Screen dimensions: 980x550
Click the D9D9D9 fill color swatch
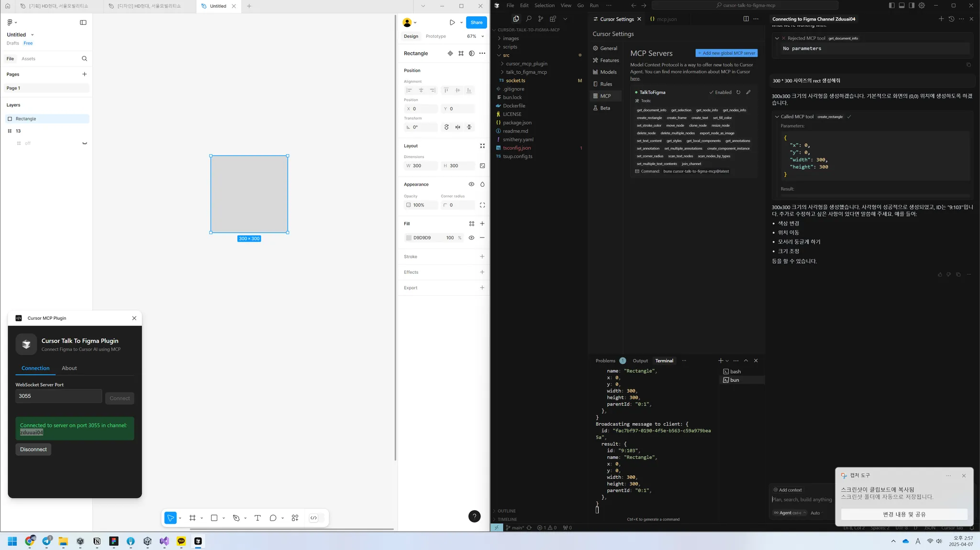coord(409,238)
